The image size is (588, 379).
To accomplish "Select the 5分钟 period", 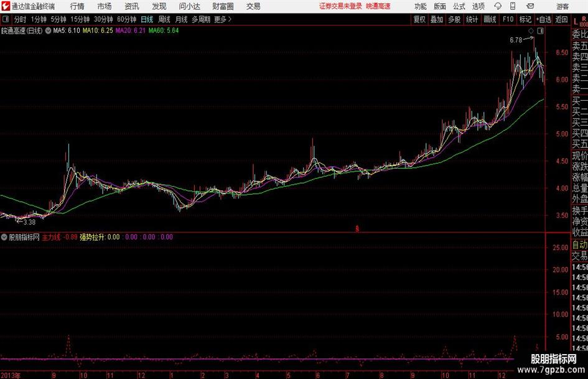I will [58, 19].
